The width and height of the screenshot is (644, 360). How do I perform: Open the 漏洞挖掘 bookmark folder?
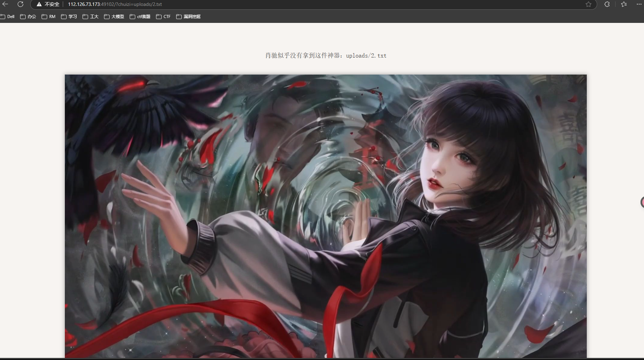click(188, 16)
